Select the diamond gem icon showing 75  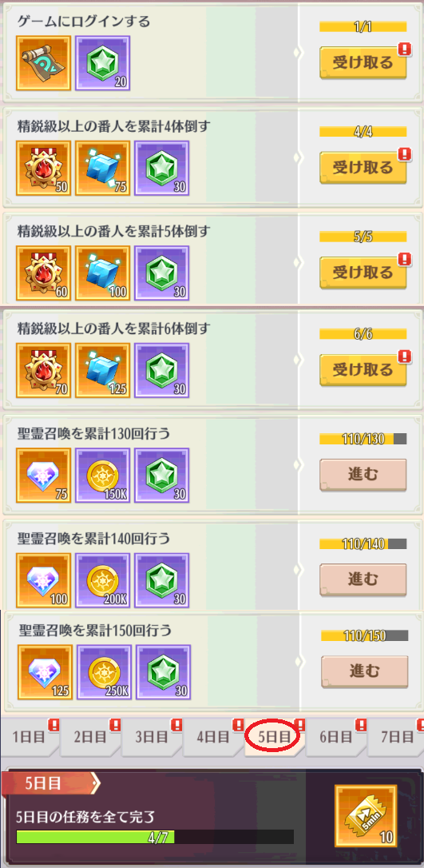click(44, 475)
